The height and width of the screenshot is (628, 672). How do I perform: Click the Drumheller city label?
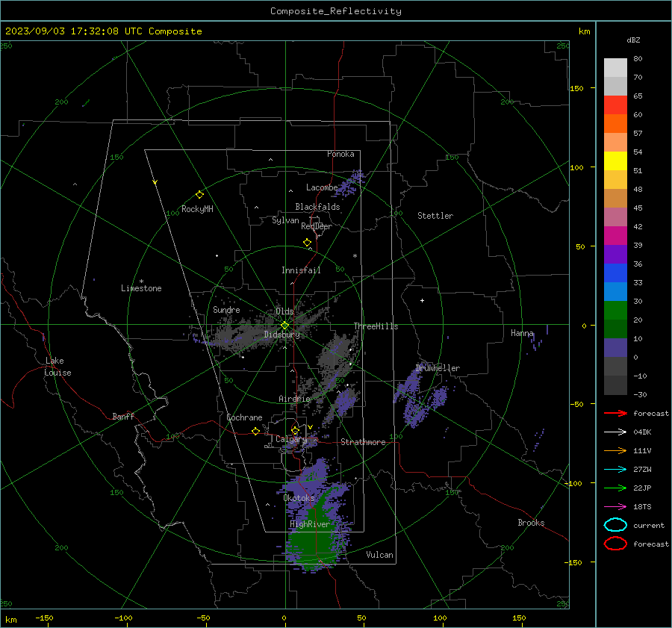coord(438,368)
